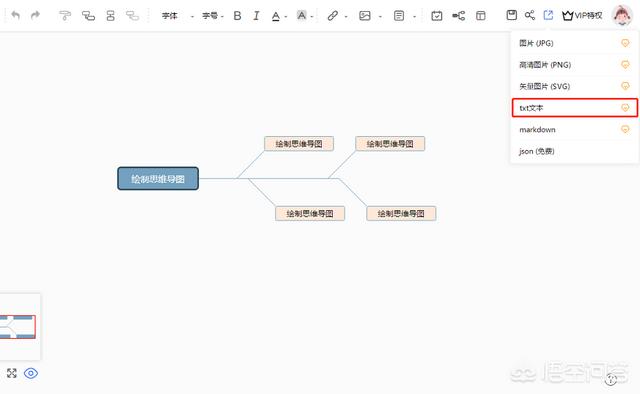Click the crown icon beside VIP特权
The width and height of the screenshot is (640, 394).
click(x=568, y=16)
